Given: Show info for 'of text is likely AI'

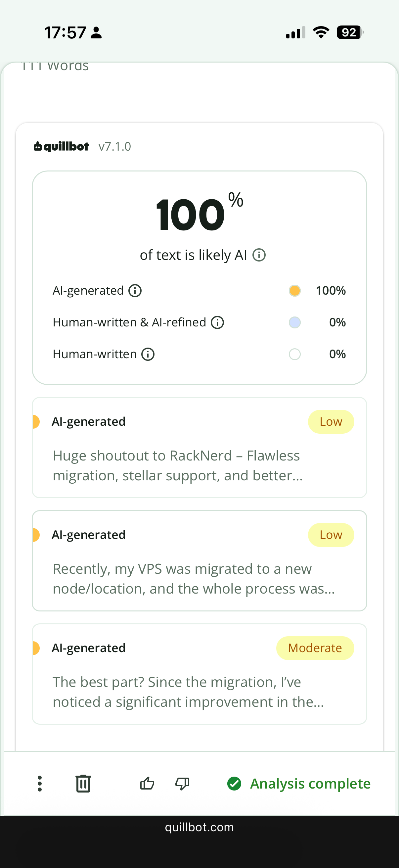Looking at the screenshot, I should coord(259,255).
